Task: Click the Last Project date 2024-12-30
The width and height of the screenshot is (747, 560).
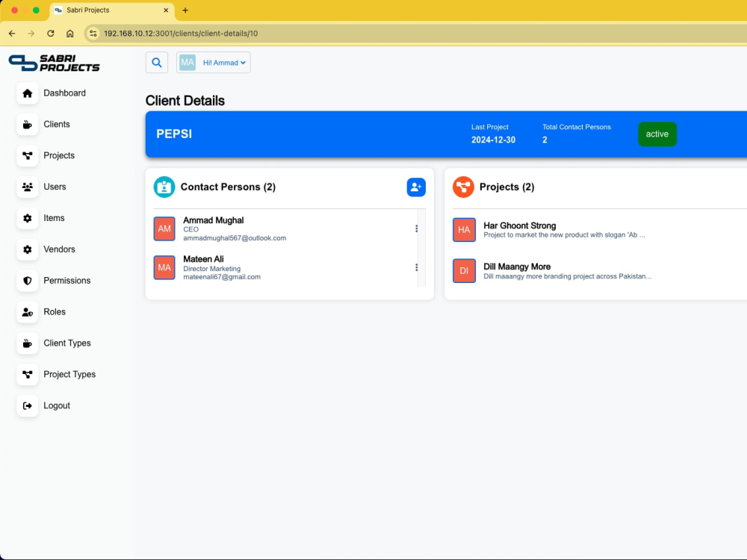Action: coord(493,140)
